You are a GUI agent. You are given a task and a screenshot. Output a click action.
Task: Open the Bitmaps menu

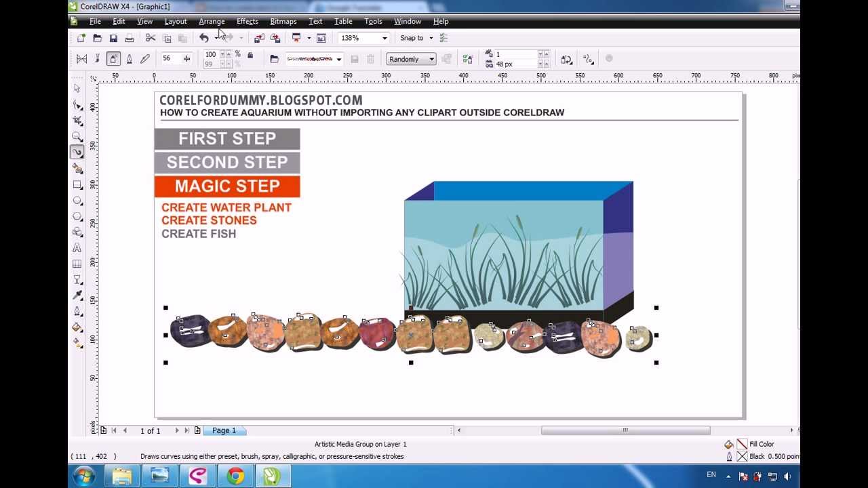[x=283, y=21]
